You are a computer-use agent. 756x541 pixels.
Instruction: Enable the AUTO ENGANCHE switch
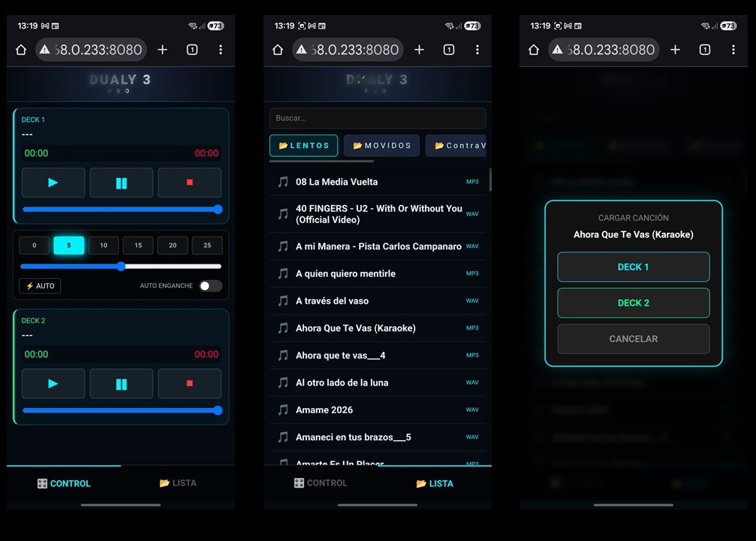tap(210, 286)
